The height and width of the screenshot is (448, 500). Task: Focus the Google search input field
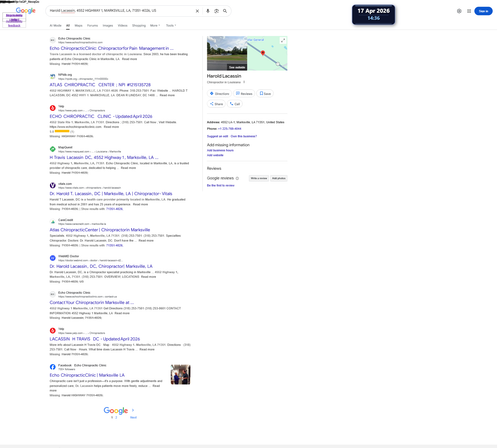[x=120, y=11]
